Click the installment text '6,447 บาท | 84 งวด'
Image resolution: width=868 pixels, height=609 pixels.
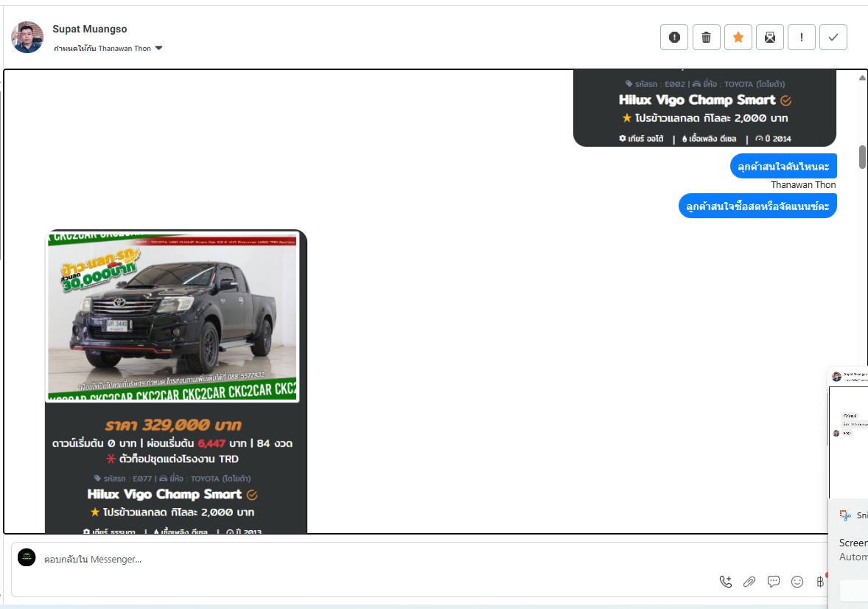[245, 443]
